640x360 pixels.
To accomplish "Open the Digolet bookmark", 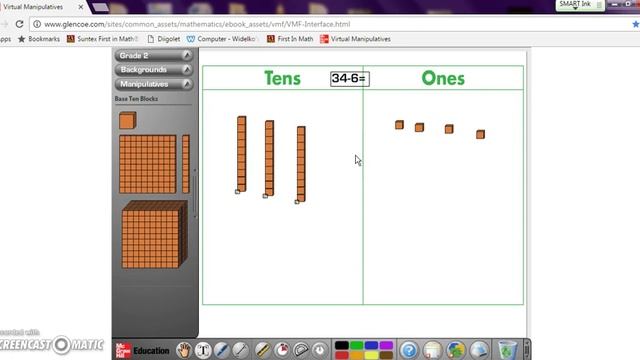I will tap(164, 39).
